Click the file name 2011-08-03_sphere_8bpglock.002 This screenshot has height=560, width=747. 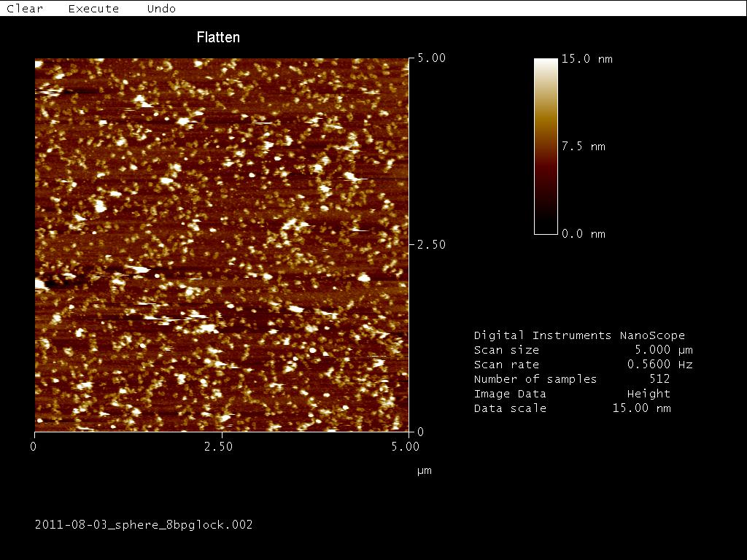(144, 524)
